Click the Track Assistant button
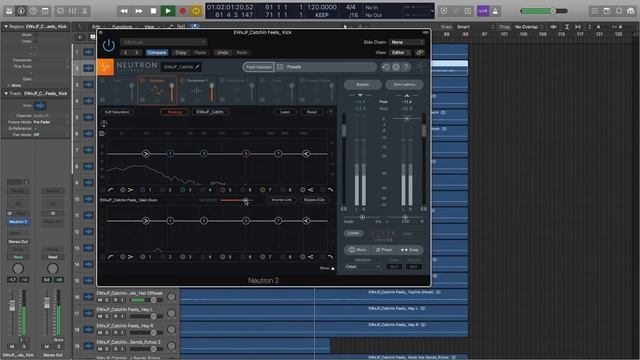Image resolution: width=640 pixels, height=360 pixels. point(258,67)
